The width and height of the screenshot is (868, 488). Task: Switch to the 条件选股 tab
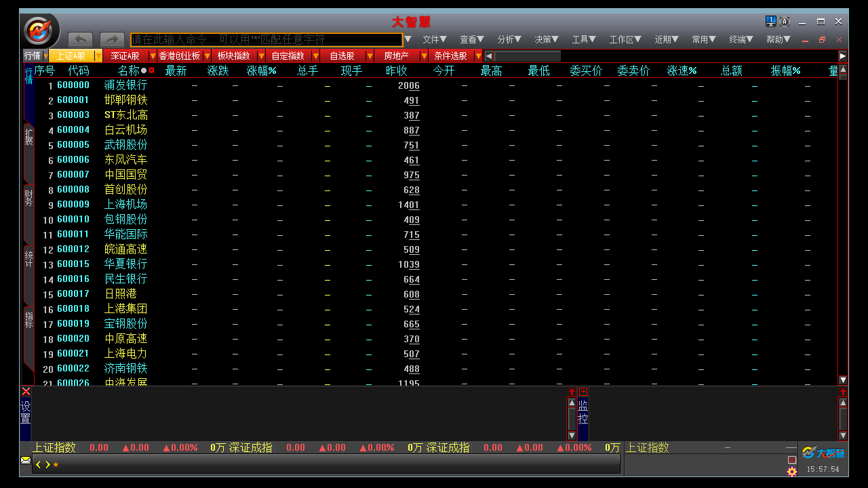pos(451,56)
